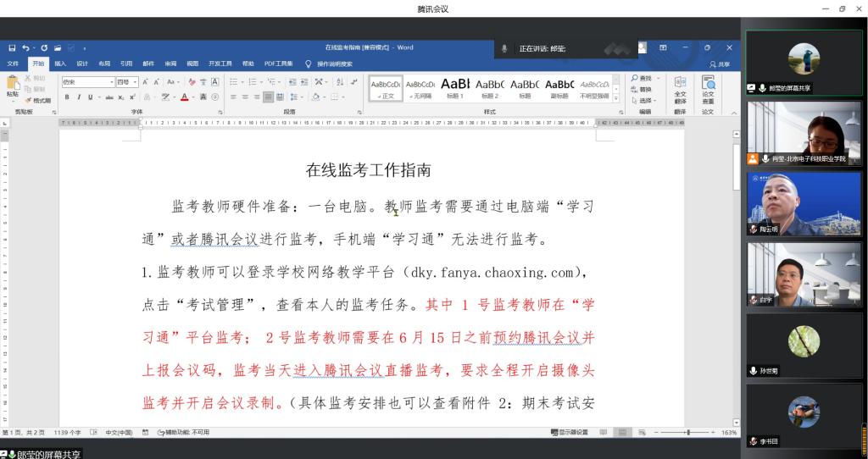The image size is (868, 459).
Task: Open the font name dropdown showing 仿宋
Action: pyautogui.click(x=86, y=81)
